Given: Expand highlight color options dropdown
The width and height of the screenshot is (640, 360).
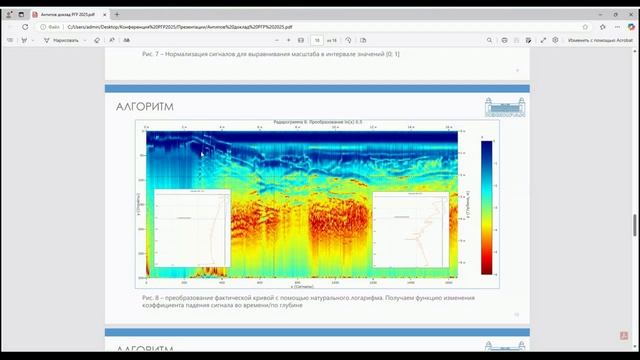Looking at the screenshot, I should point(33,40).
